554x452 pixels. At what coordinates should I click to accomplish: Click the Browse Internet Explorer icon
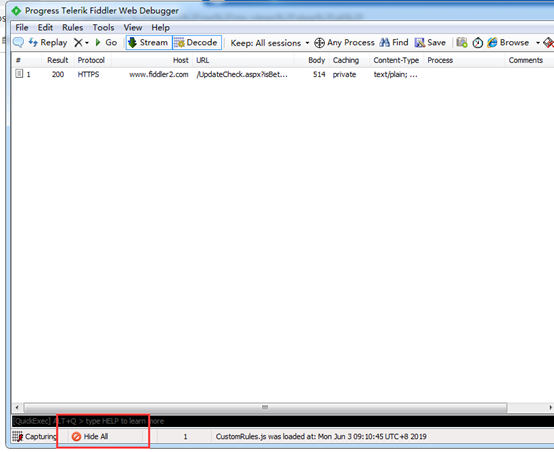tap(492, 43)
